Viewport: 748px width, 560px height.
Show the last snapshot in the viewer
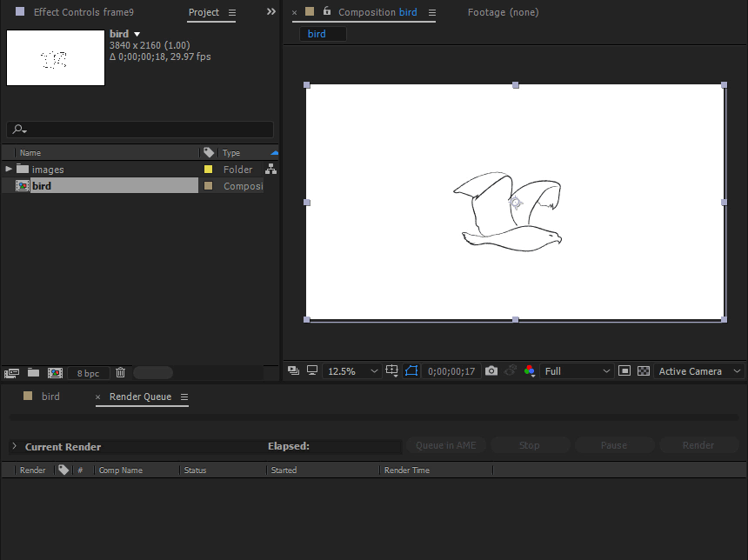[x=510, y=370]
